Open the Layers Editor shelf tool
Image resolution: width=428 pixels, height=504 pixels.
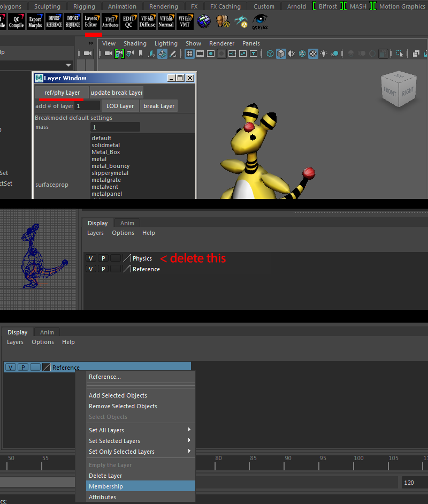click(x=91, y=22)
